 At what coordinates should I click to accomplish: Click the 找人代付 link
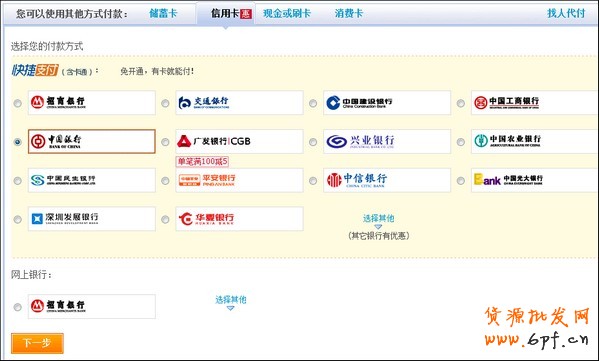(566, 13)
